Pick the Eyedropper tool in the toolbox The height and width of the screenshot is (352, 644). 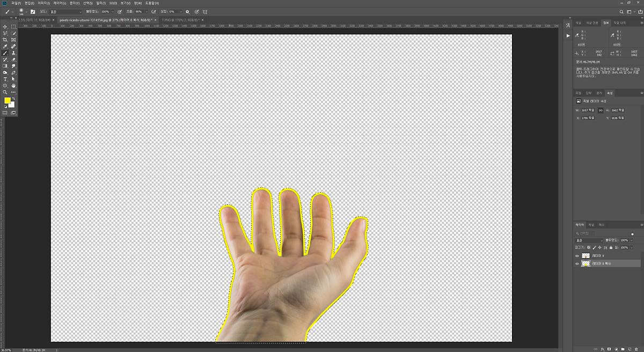coord(5,47)
